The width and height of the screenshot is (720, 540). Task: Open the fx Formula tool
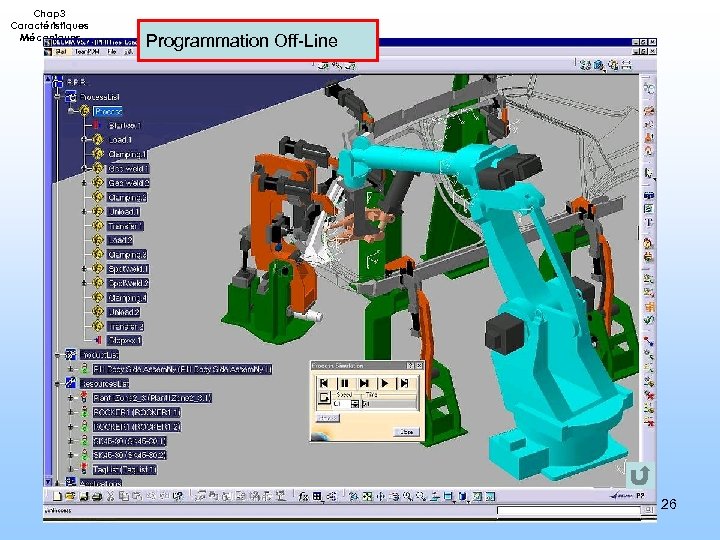[x=303, y=496]
